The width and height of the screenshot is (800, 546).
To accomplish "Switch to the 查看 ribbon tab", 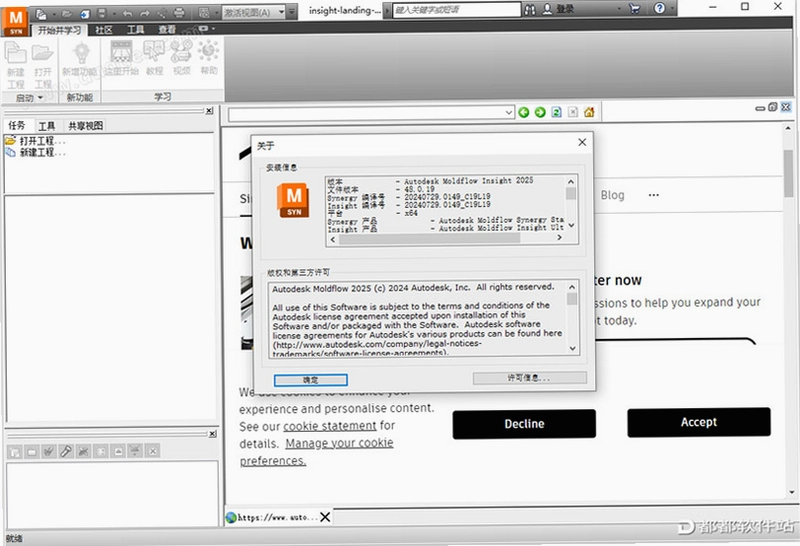I will pyautogui.click(x=167, y=30).
